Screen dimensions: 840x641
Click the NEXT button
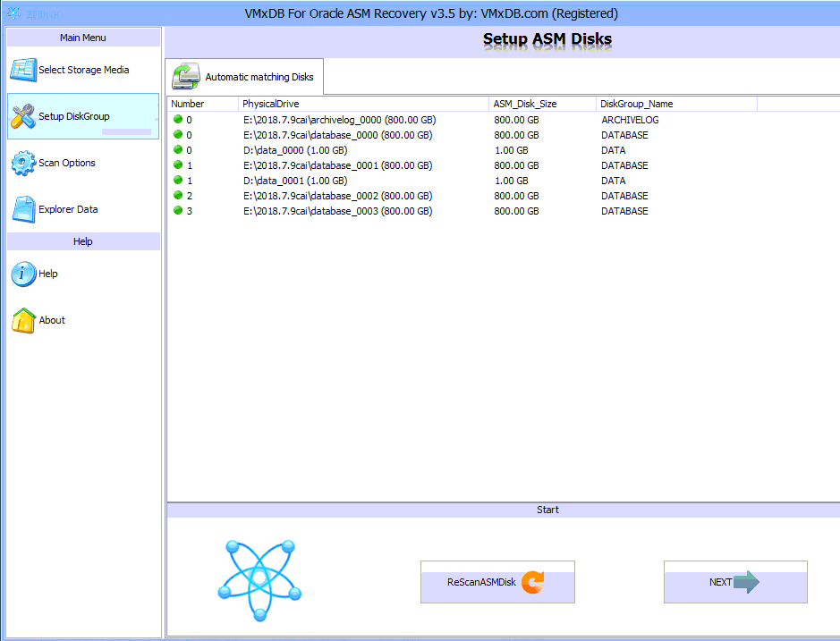735,582
